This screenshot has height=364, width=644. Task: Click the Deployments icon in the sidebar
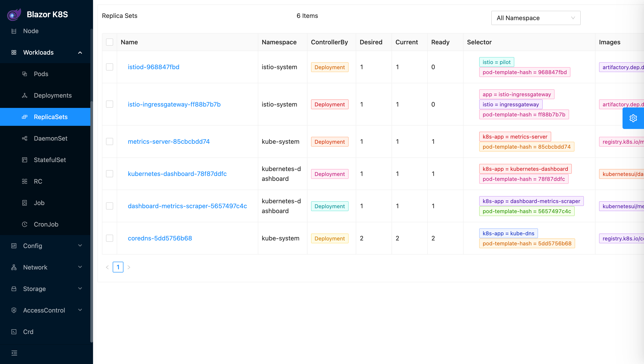[x=25, y=95]
